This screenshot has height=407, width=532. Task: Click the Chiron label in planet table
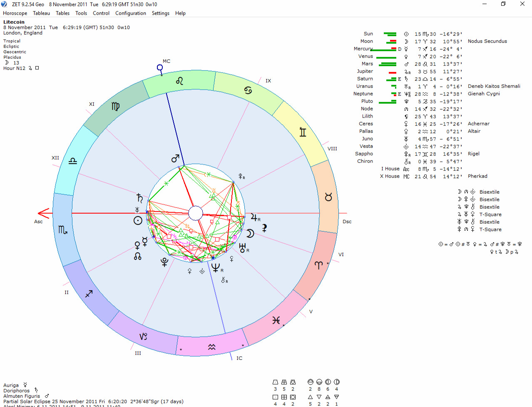[x=365, y=161]
